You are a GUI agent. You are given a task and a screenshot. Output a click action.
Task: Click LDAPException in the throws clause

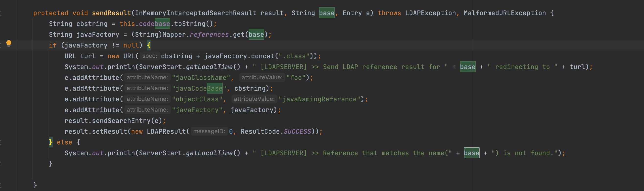[x=430, y=13]
